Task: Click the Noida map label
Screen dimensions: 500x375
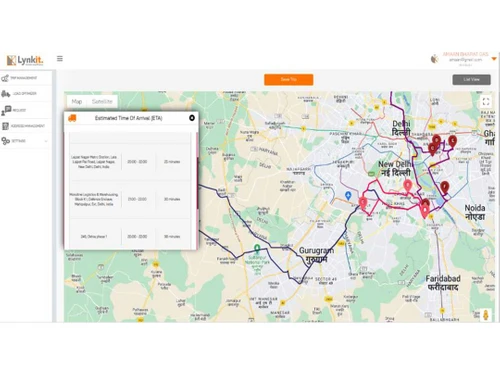Action: click(475, 212)
